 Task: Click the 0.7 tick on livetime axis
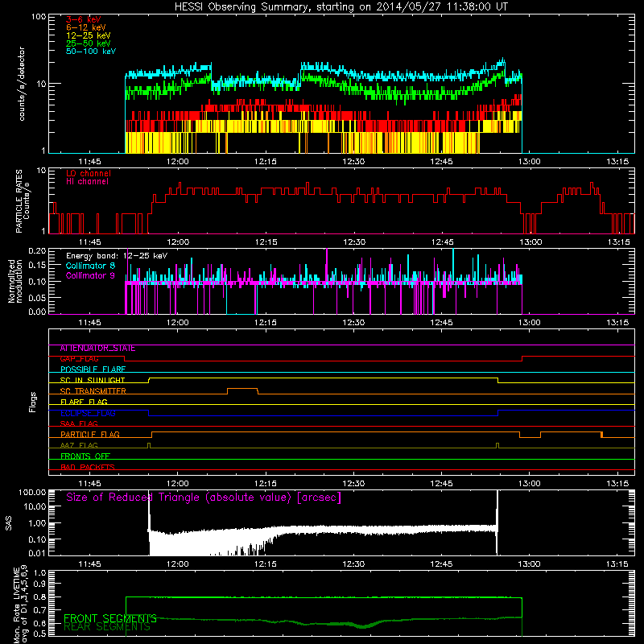tap(39, 610)
